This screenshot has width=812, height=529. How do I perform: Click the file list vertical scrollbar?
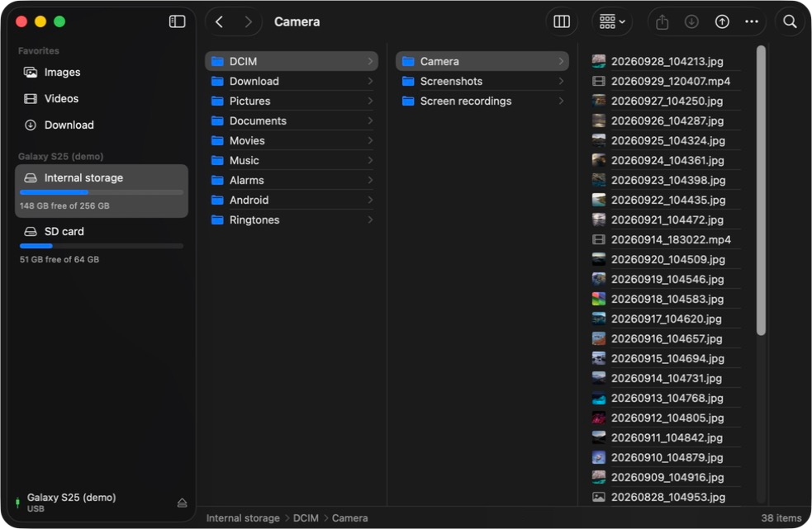click(761, 191)
